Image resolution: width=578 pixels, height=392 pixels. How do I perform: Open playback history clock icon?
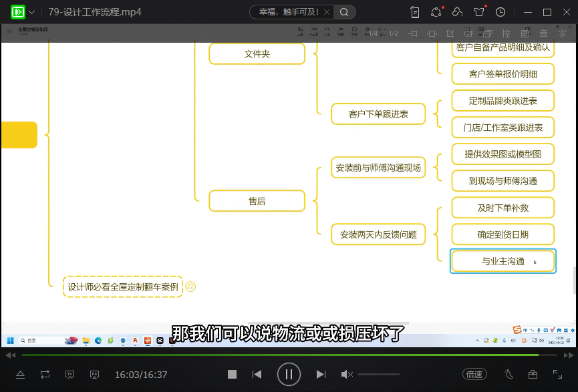500,12
